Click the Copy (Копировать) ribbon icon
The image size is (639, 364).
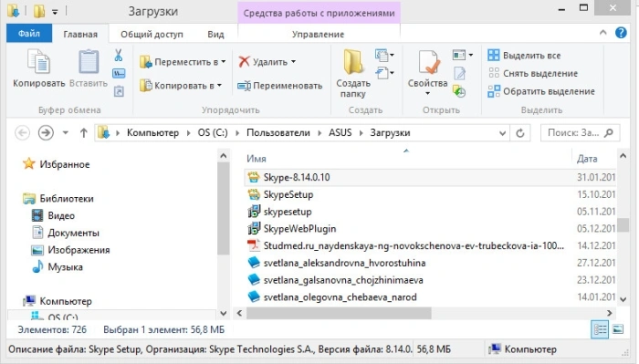coord(38,62)
